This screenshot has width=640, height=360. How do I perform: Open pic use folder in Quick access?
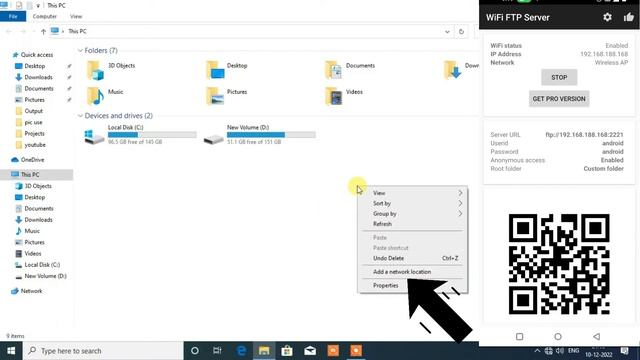pyautogui.click(x=33, y=122)
